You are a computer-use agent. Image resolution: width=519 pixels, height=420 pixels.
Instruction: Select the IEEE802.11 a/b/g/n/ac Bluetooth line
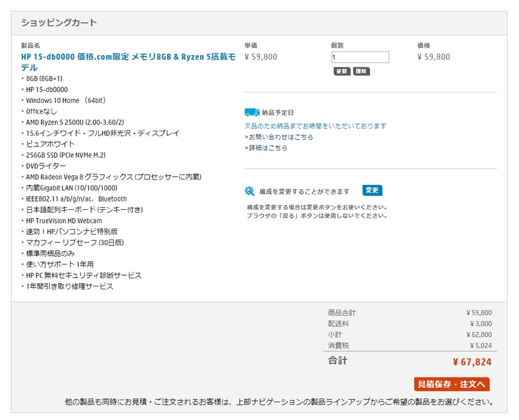pos(76,199)
